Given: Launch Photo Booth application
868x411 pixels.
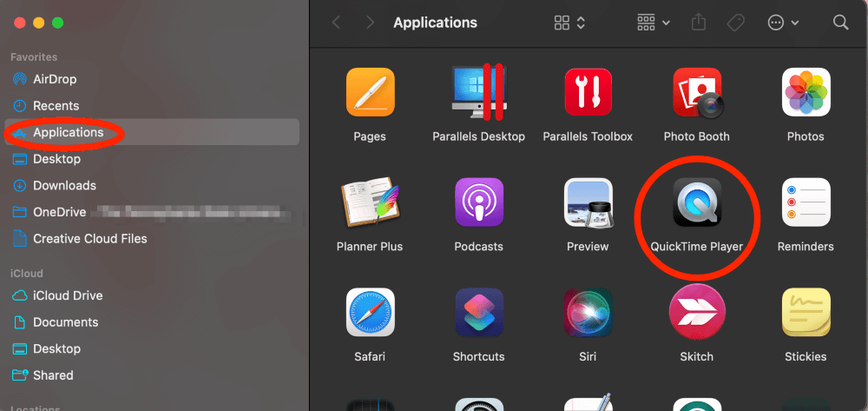Looking at the screenshot, I should point(696,93).
